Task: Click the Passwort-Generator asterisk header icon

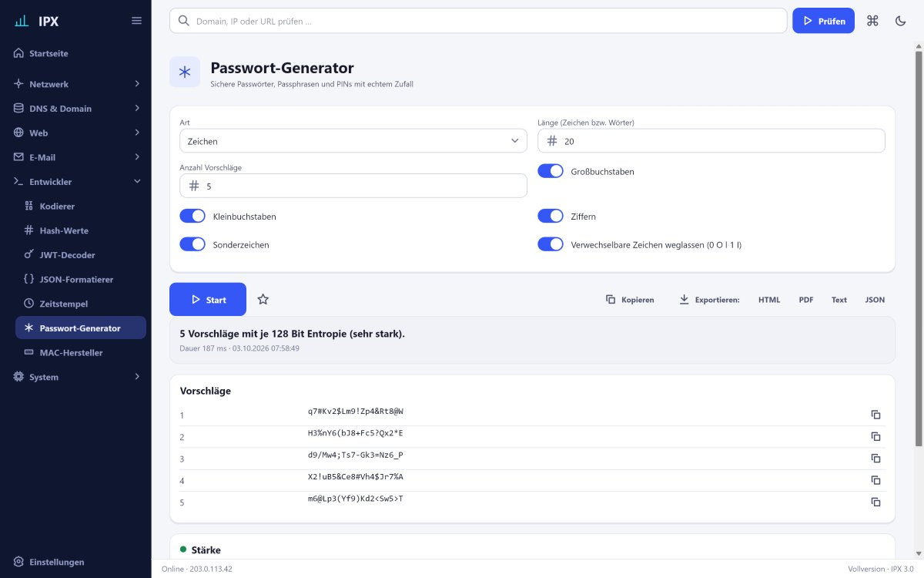Action: pyautogui.click(x=185, y=72)
